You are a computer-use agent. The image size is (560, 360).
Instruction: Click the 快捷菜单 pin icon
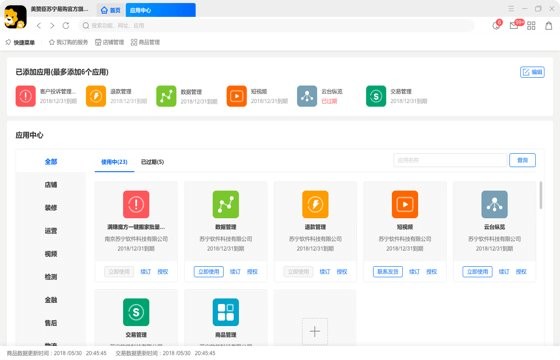[8, 42]
